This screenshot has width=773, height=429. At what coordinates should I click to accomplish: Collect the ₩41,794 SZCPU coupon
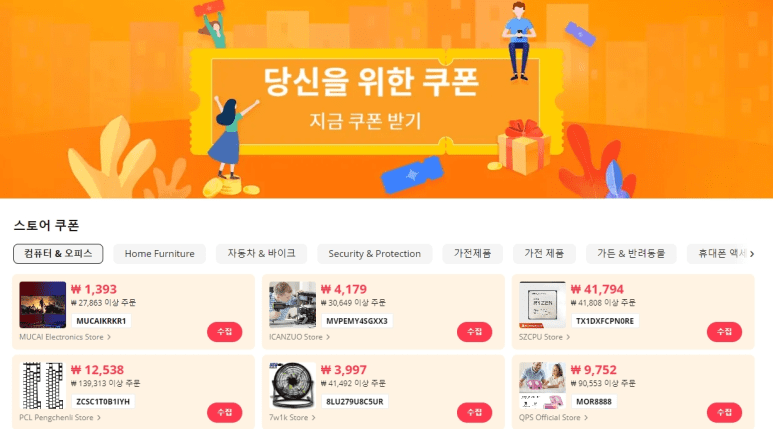[724, 332]
